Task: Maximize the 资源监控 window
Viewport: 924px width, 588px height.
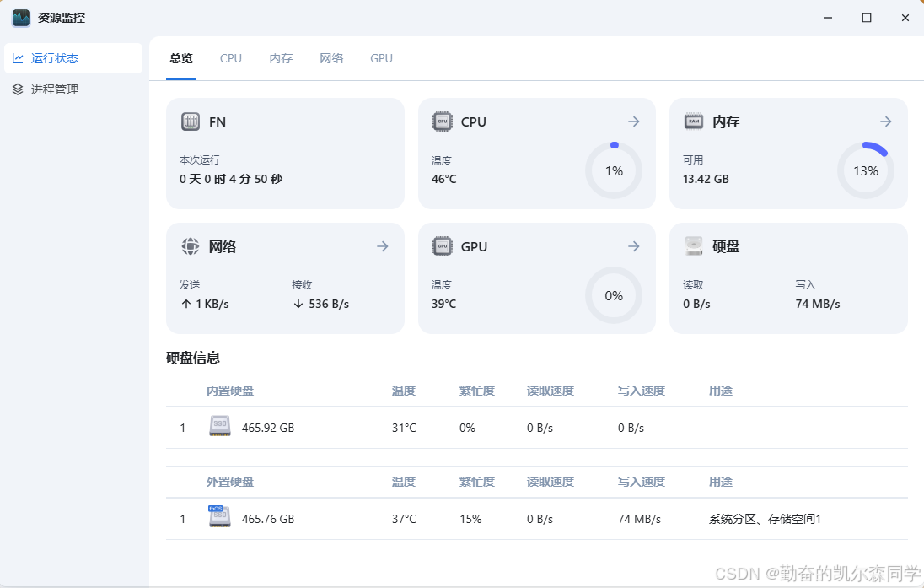Action: [867, 18]
